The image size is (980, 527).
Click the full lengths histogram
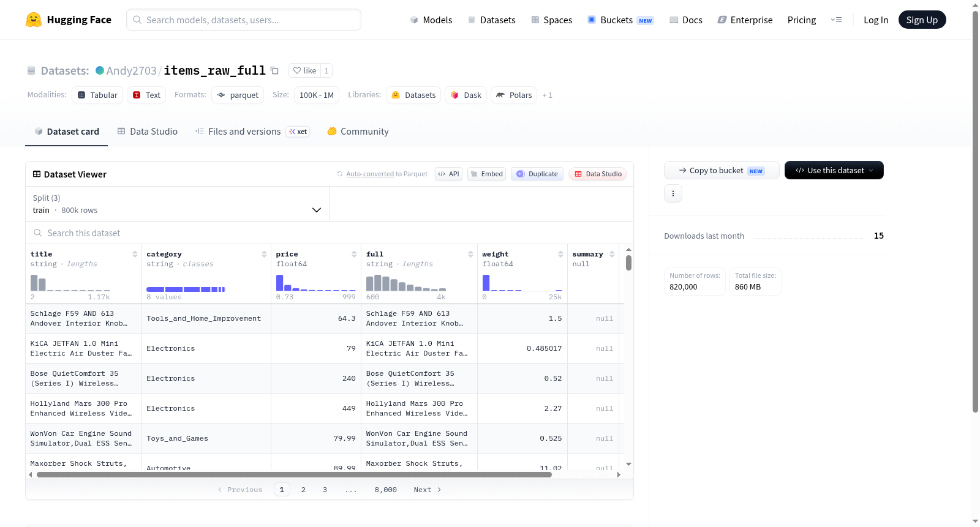tap(406, 282)
